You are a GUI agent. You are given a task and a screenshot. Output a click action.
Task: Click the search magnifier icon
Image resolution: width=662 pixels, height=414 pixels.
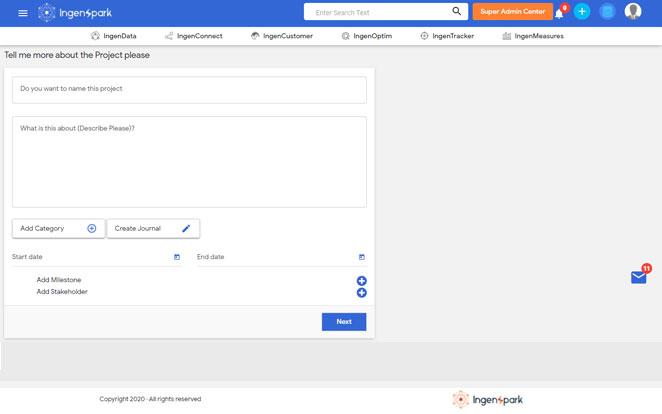pos(456,11)
